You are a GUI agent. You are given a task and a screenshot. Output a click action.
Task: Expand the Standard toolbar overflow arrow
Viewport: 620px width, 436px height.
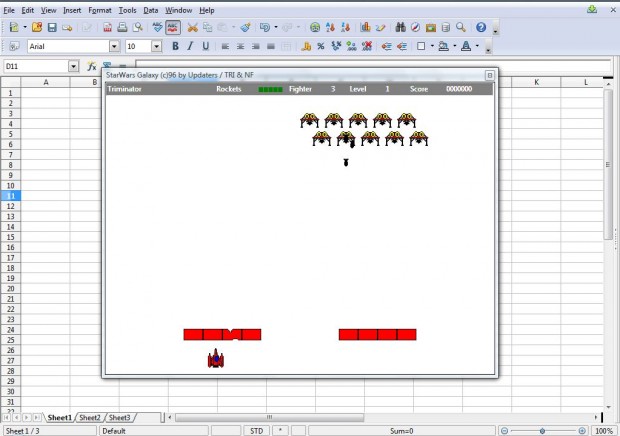496,29
